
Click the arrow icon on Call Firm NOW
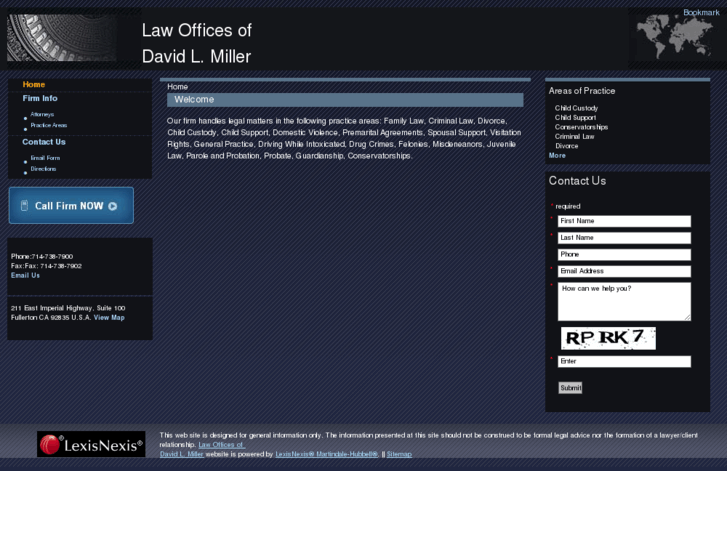point(113,206)
